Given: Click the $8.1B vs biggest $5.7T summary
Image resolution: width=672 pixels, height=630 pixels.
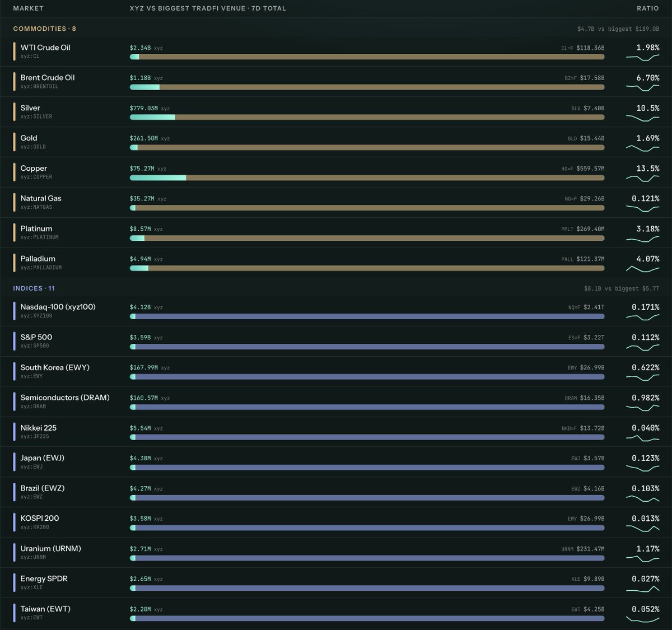Looking at the screenshot, I should click(x=622, y=289).
